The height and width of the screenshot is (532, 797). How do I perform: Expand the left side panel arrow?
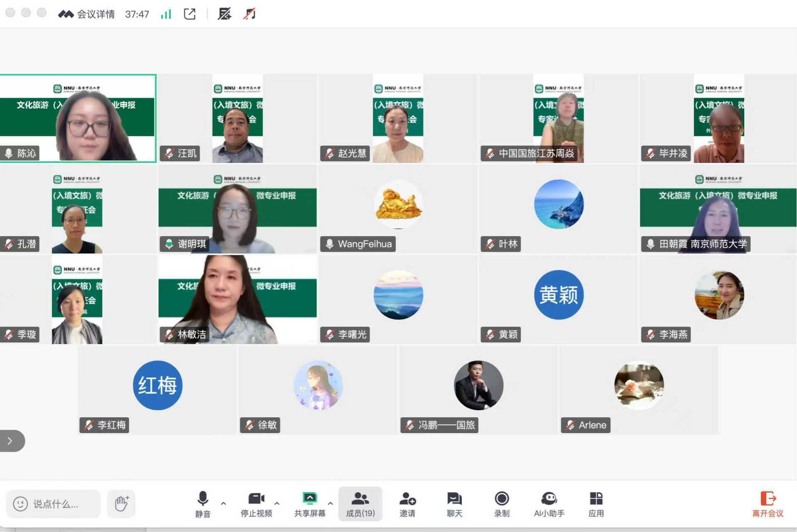pos(10,441)
